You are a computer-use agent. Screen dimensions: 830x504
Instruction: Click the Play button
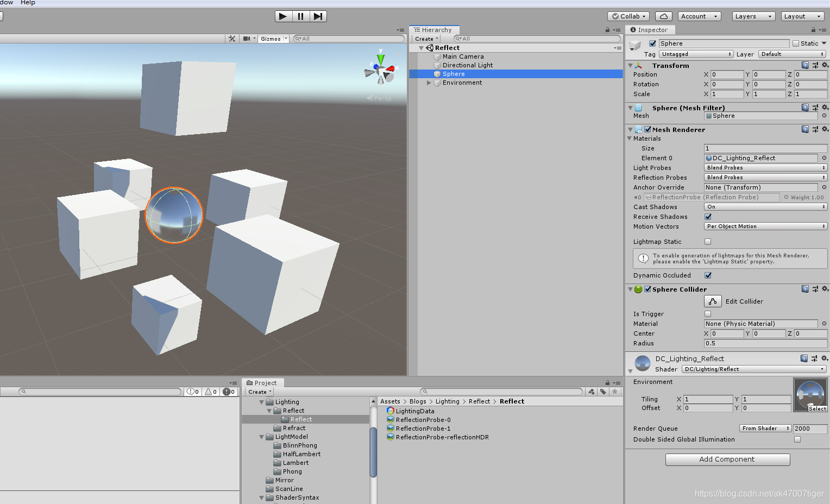point(283,16)
